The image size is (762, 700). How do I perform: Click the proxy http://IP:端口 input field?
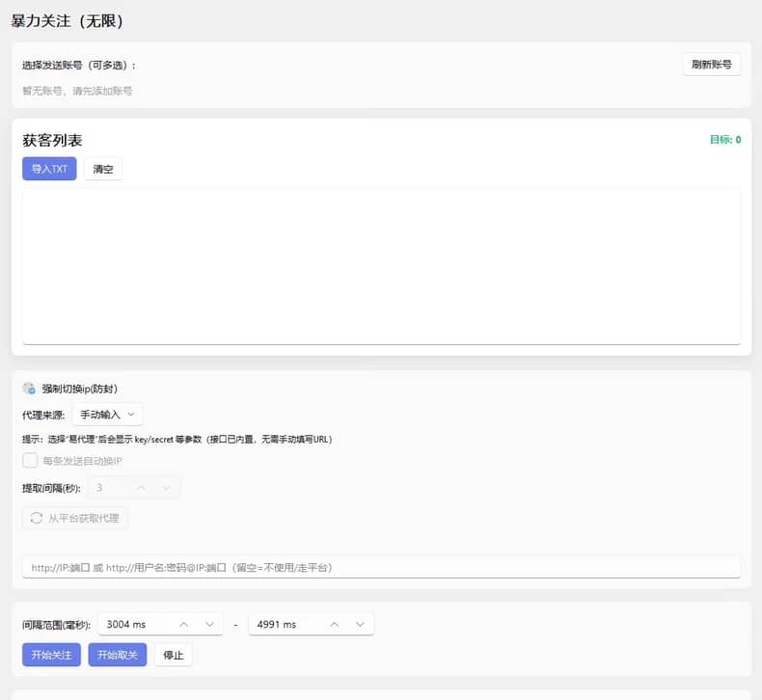point(382,567)
